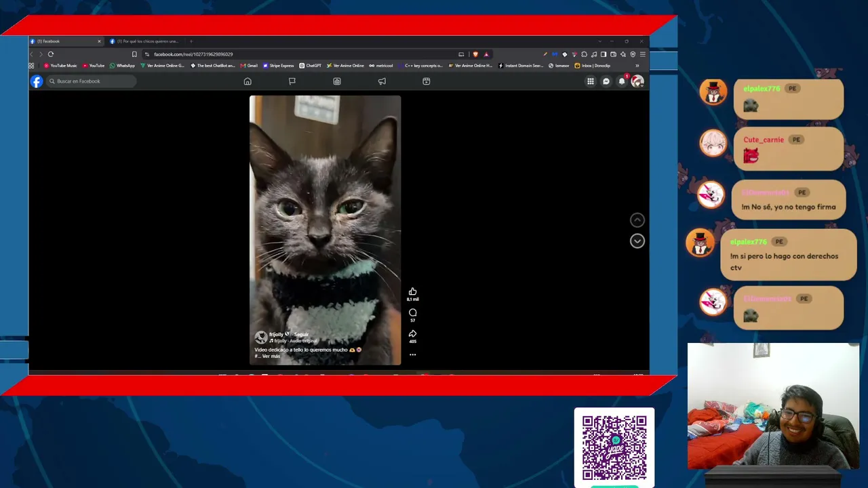This screenshot has height=488, width=868.
Task: Open the notifications bell
Action: [x=622, y=81]
